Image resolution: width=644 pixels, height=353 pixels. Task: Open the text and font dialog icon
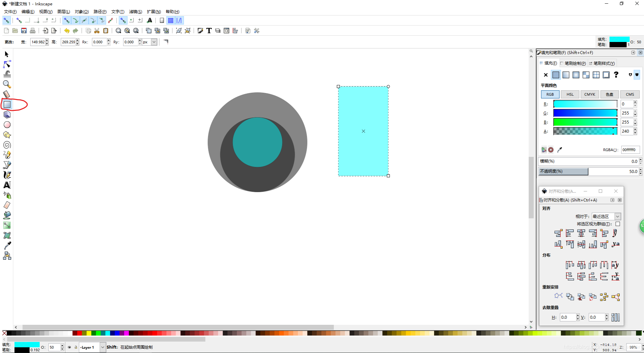point(209,31)
